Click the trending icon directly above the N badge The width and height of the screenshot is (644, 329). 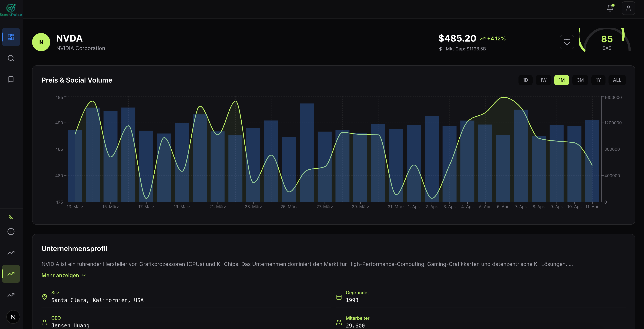11,295
